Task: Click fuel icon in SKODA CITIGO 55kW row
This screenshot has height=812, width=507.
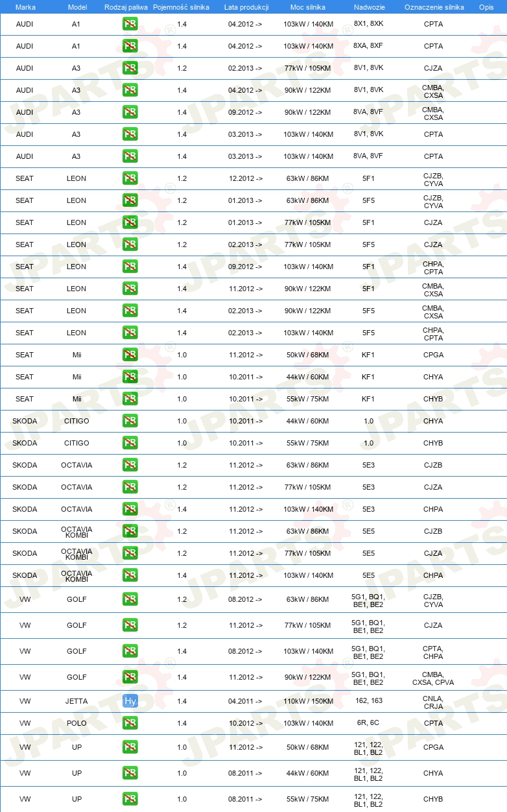Action: pyautogui.click(x=130, y=443)
